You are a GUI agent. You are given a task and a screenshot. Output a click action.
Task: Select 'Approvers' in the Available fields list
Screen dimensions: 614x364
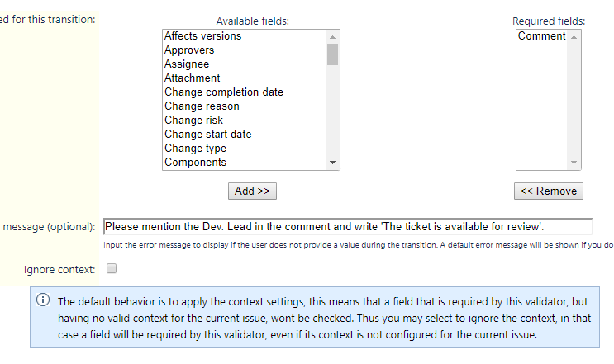(x=245, y=50)
